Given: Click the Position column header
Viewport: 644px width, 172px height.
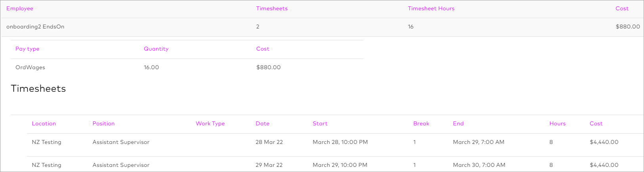Looking at the screenshot, I should (103, 124).
